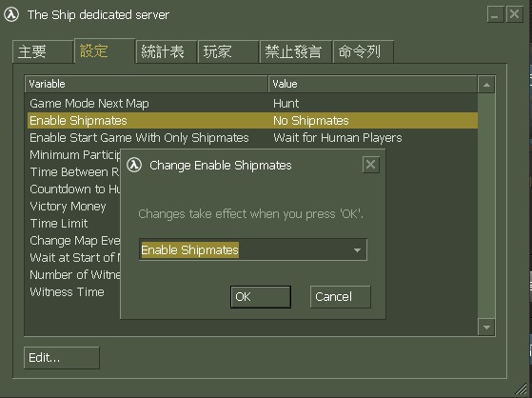Confirm the change with the OK button
Viewport: 532px width, 398px height.
[x=260, y=297]
